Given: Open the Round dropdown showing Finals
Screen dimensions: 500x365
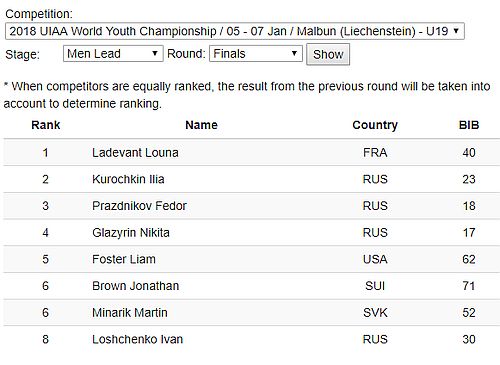Looking at the screenshot, I should (x=256, y=54).
